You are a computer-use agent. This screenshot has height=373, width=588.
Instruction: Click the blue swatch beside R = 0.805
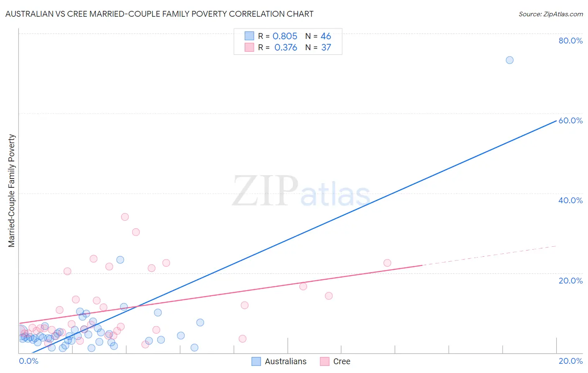[249, 36]
